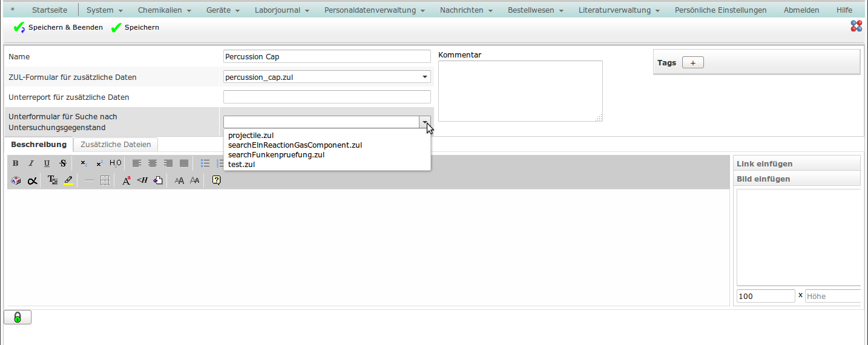
Task: Toggle bold formatting in the editor
Action: [16, 163]
